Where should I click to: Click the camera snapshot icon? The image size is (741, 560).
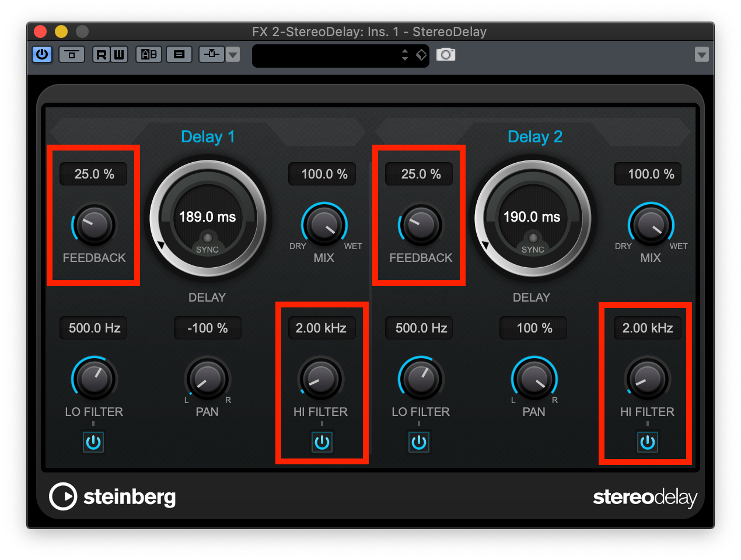point(446,55)
